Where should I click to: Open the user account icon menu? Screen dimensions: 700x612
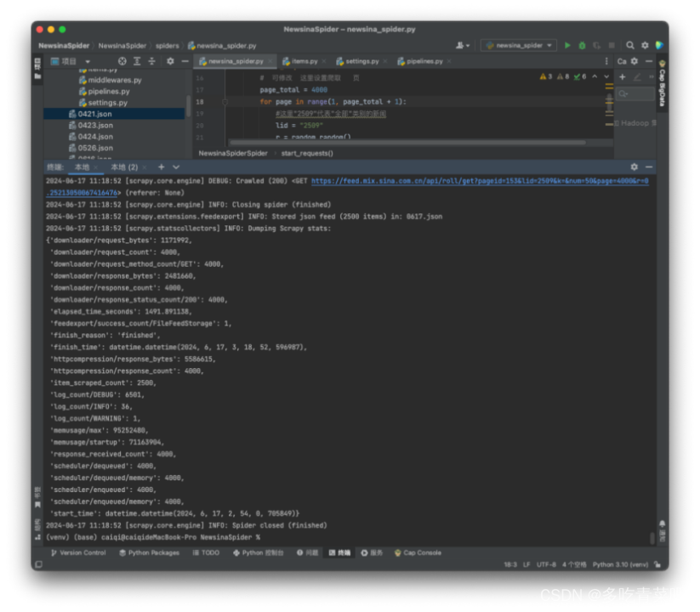(x=462, y=46)
